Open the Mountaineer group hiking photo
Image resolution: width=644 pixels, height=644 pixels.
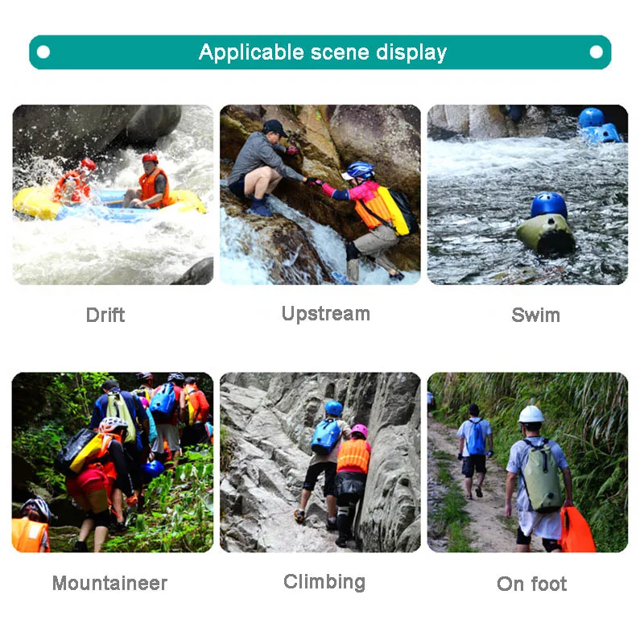pyautogui.click(x=113, y=462)
